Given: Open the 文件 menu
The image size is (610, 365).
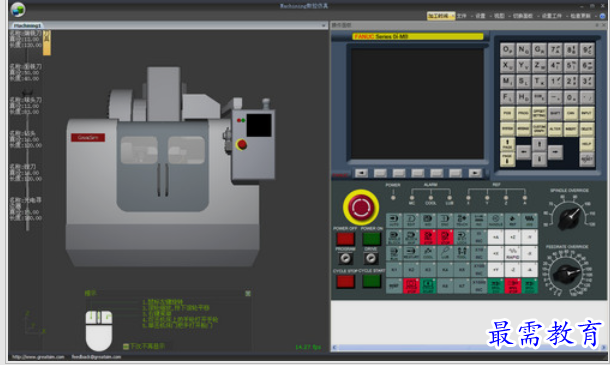Looking at the screenshot, I should [462, 16].
